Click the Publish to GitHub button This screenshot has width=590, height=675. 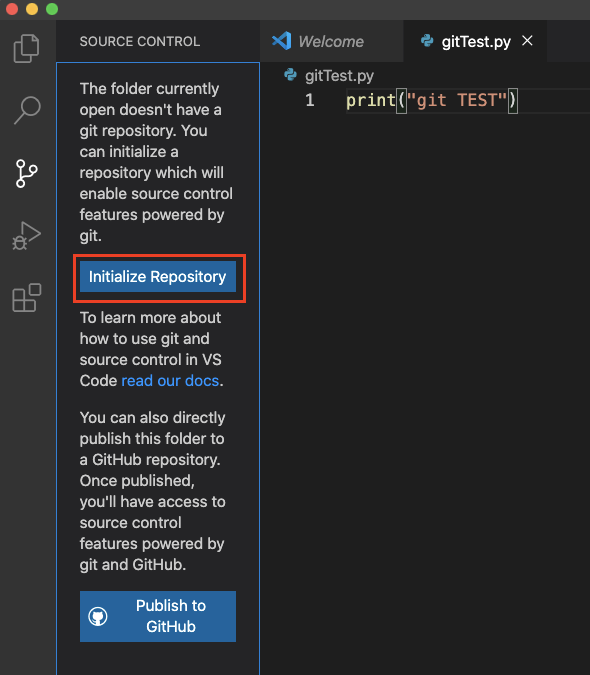tap(158, 616)
